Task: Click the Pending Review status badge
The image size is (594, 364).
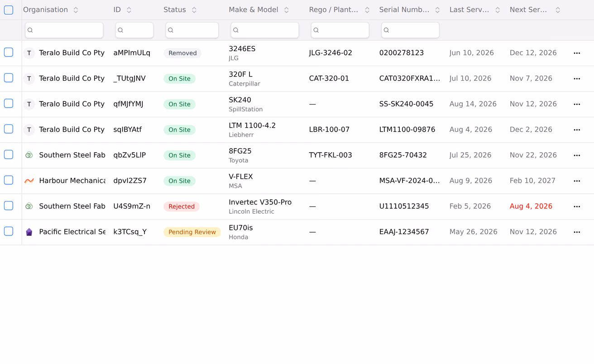Action: [192, 232]
